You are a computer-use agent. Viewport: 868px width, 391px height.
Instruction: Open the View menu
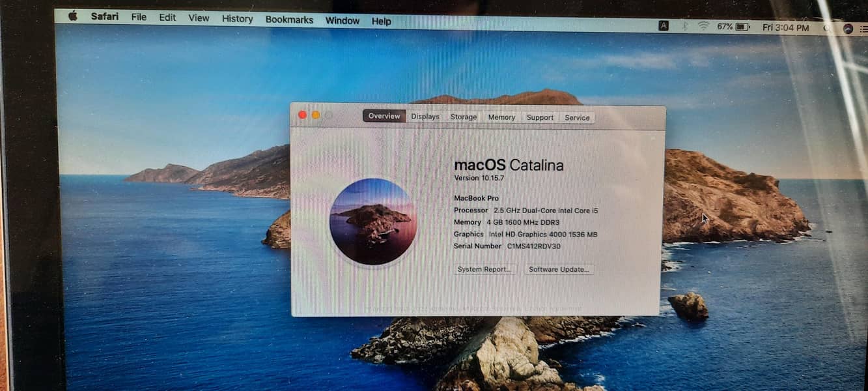199,18
